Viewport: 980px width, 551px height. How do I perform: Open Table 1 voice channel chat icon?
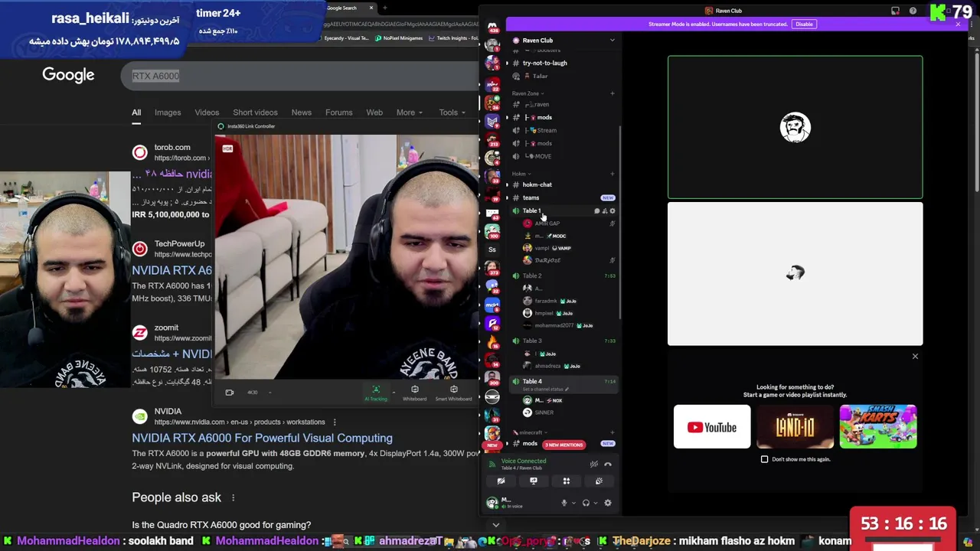click(596, 211)
